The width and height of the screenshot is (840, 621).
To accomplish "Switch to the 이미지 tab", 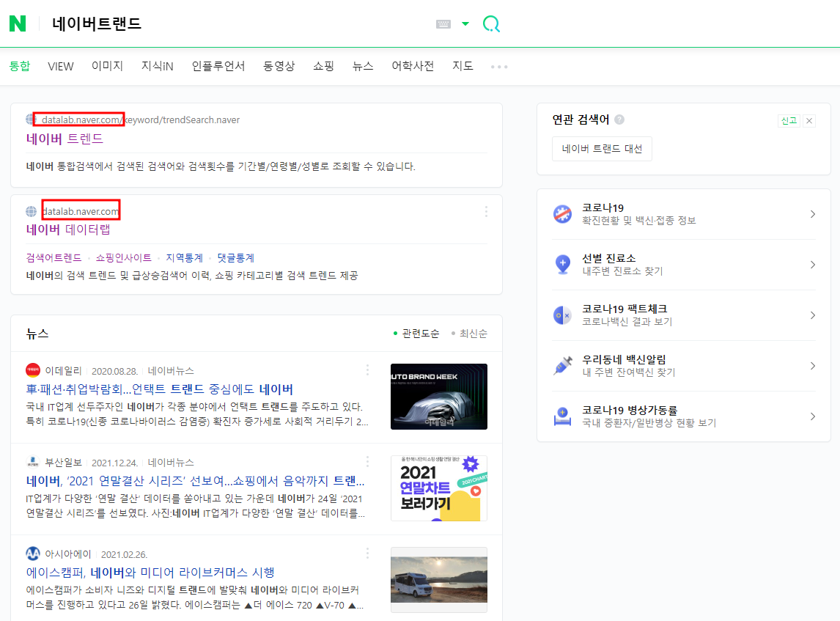I will coord(107,66).
